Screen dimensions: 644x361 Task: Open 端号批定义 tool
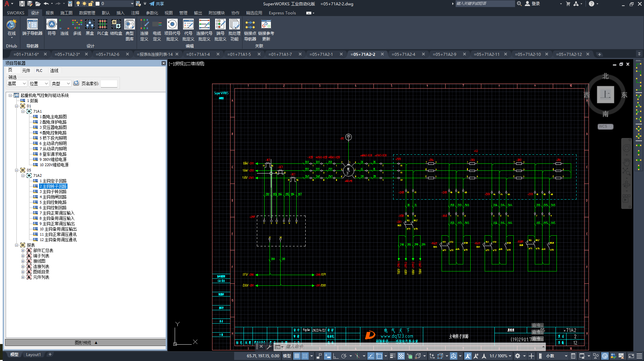(220, 30)
